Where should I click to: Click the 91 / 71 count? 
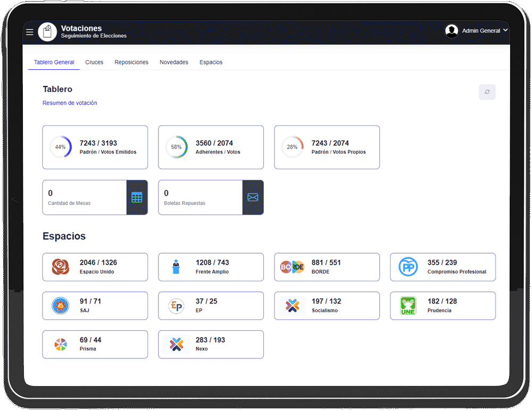(x=90, y=301)
